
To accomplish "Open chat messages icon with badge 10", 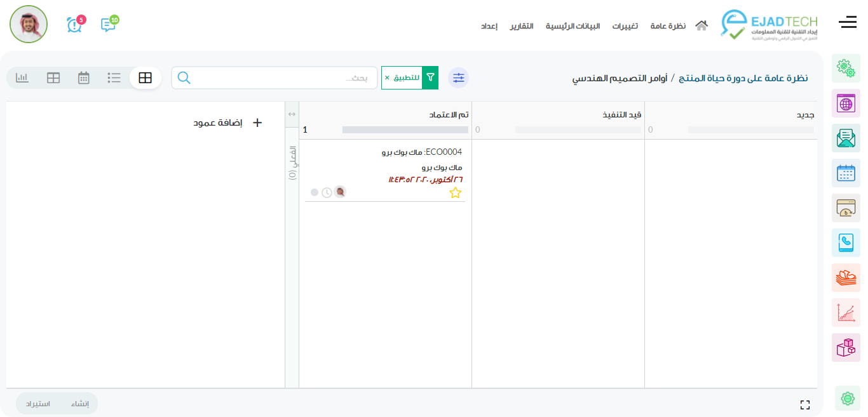I will [x=108, y=25].
